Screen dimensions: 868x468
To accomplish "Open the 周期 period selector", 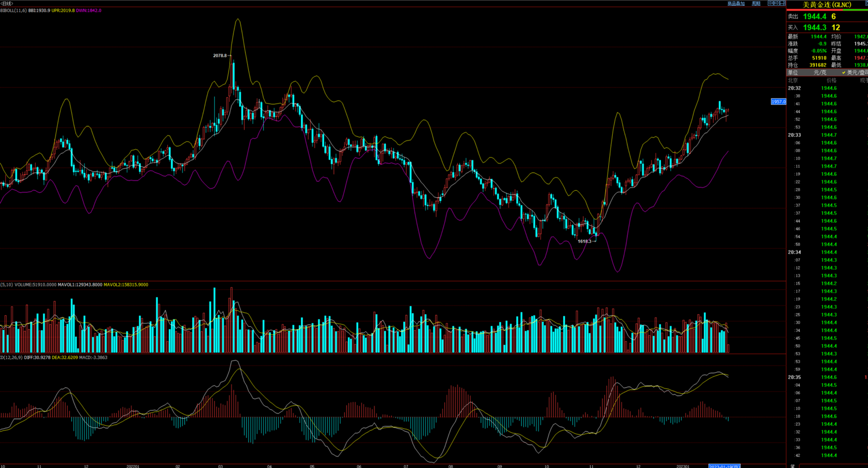I will coord(756,3).
